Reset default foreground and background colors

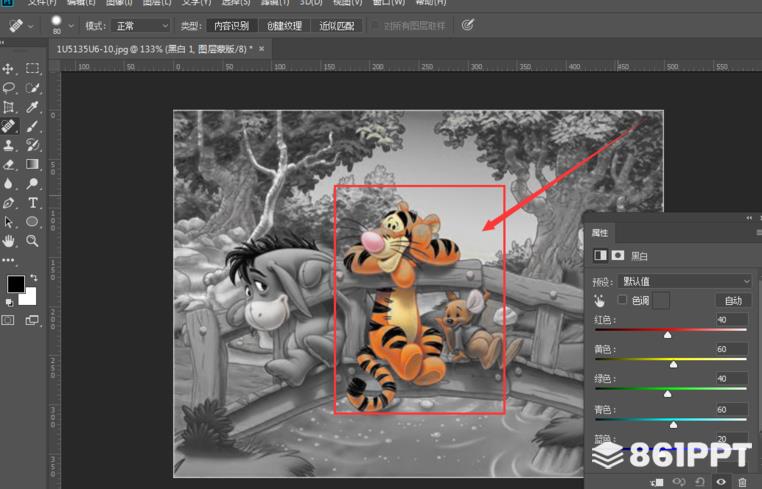tap(9, 303)
